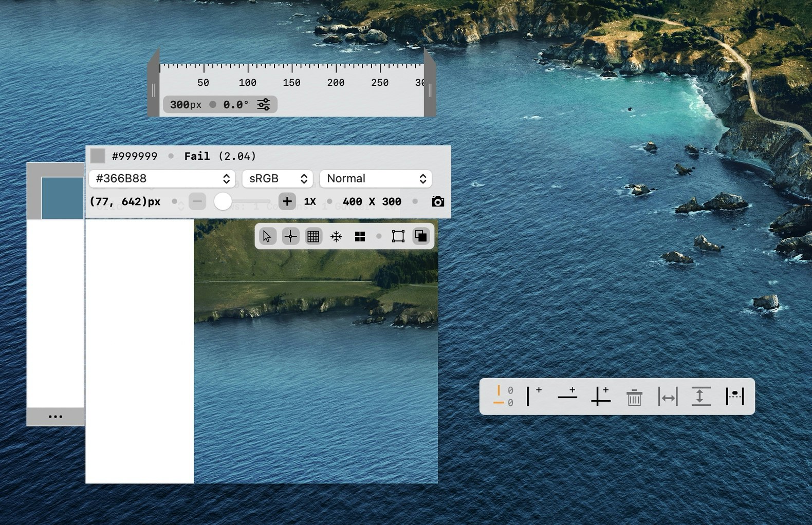Viewport: 812px width, 525px height.
Task: Click the 1X zoom level label
Action: tap(310, 201)
